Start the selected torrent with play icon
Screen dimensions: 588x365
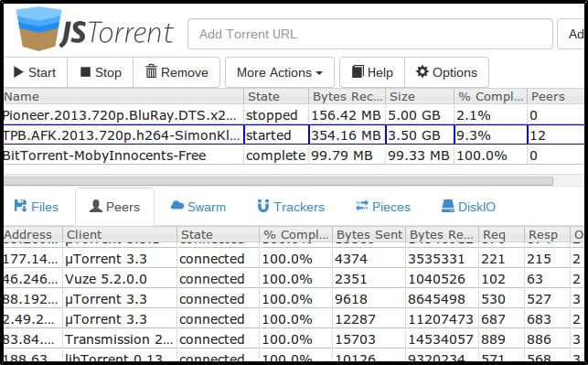coord(35,72)
